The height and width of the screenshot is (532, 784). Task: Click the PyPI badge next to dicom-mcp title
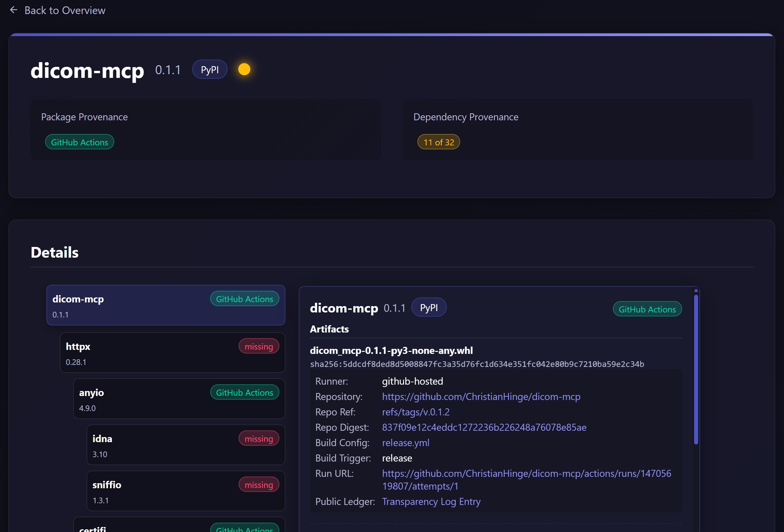tap(209, 69)
